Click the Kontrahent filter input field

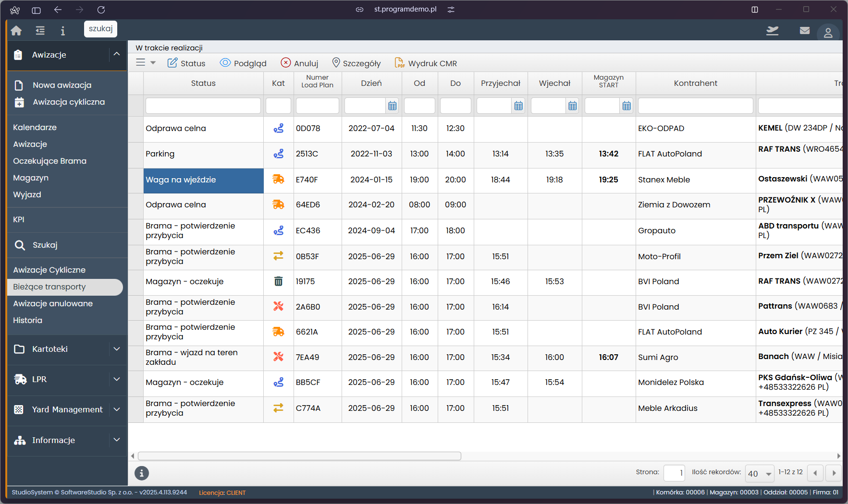pyautogui.click(x=695, y=106)
